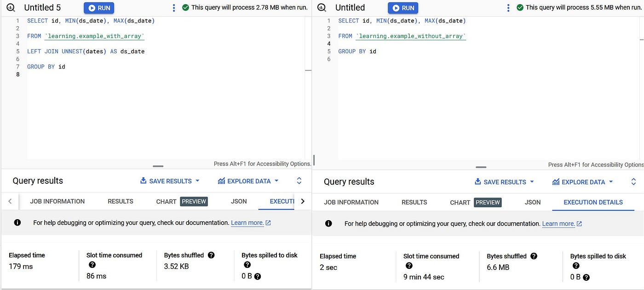This screenshot has height=290, width=644.
Task: Open Explore Data dropdown in right pane
Action: pyautogui.click(x=583, y=182)
